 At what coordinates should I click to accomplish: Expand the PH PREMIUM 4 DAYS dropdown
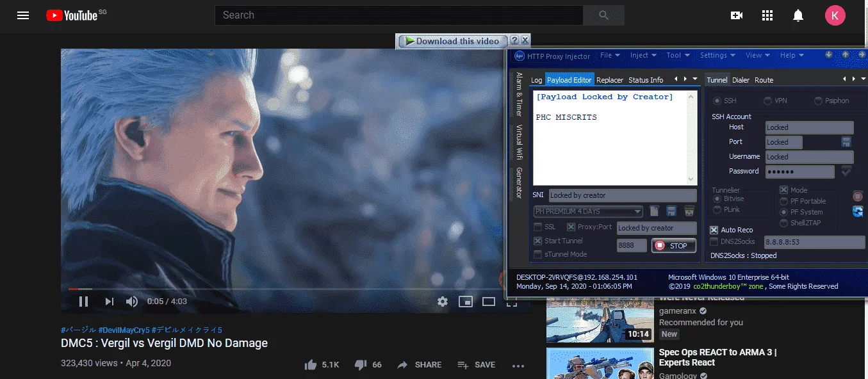pos(588,211)
